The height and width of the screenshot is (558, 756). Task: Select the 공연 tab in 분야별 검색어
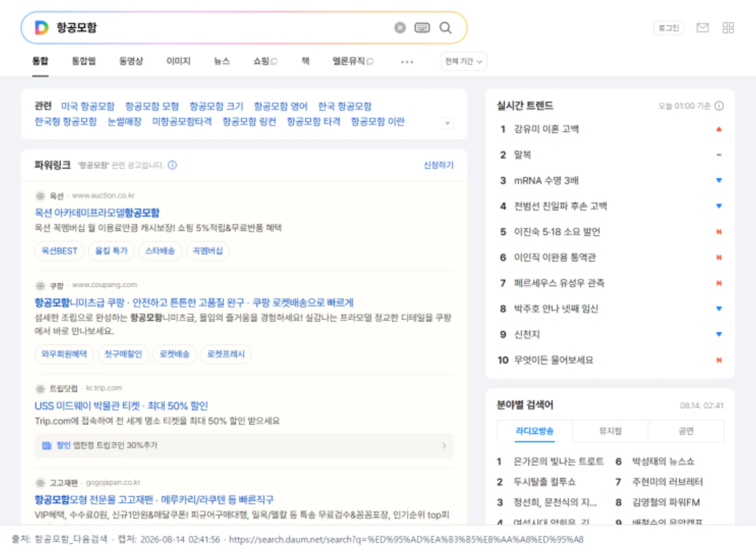click(x=686, y=431)
